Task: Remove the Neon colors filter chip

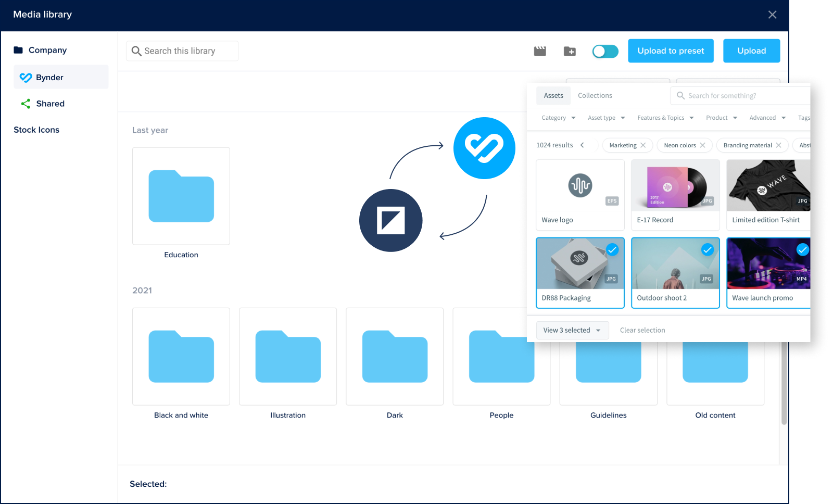Action: pos(702,145)
